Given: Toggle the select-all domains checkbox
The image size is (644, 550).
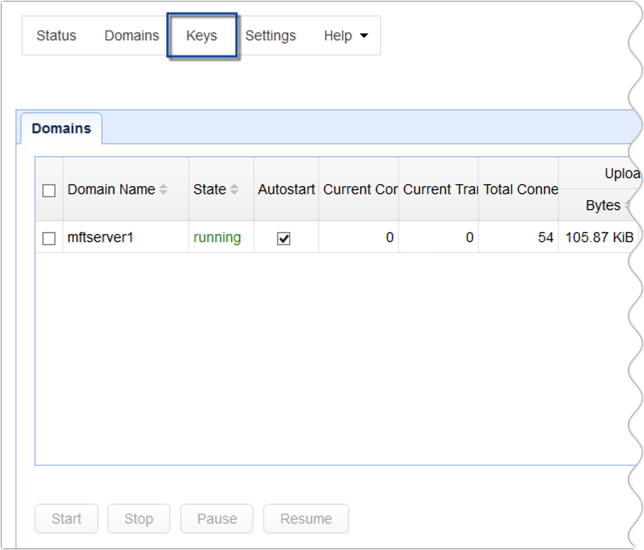Looking at the screenshot, I should coord(49,190).
